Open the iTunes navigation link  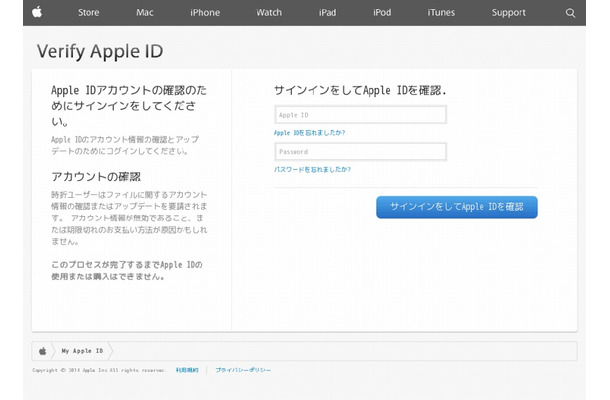[x=441, y=12]
